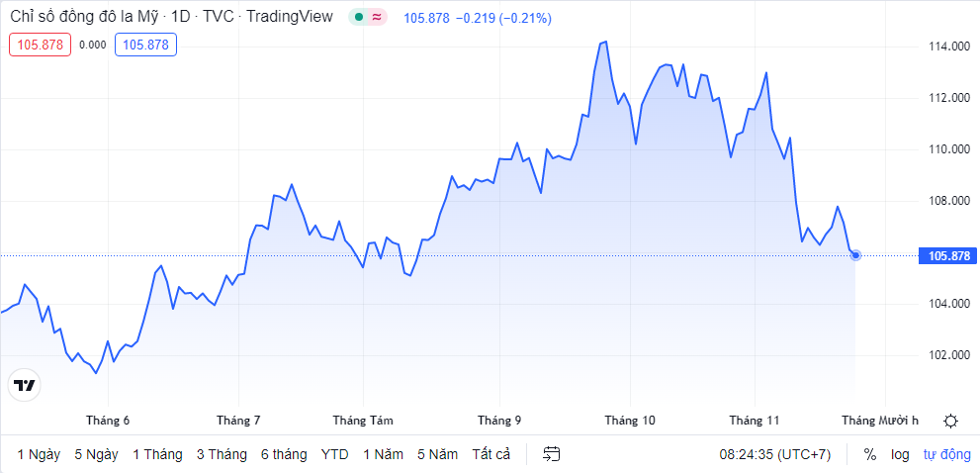Click the blue buy price 105.878 button

(x=145, y=45)
